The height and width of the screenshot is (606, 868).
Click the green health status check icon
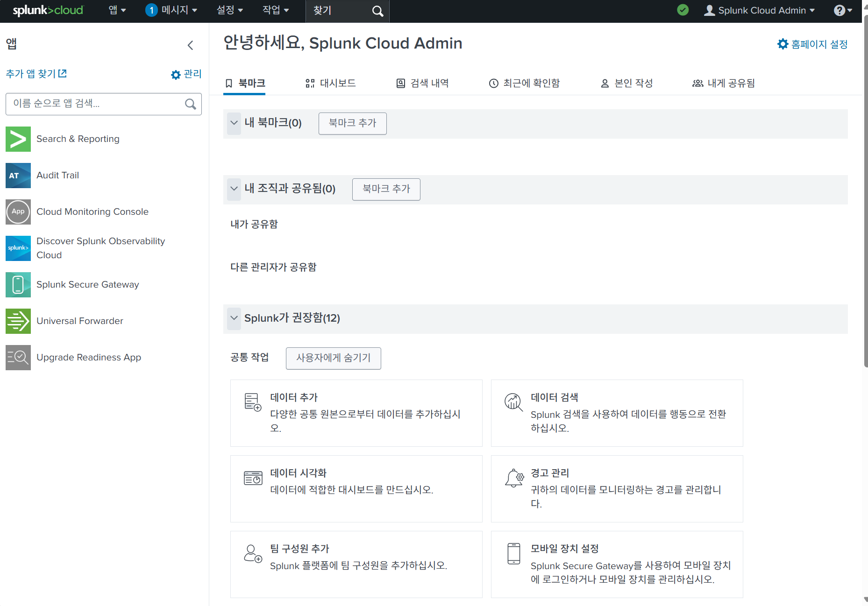683,10
